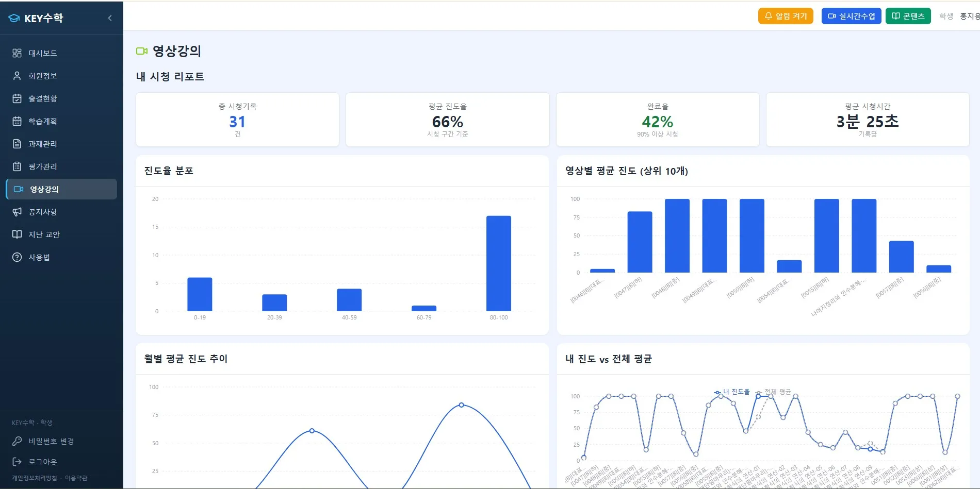Click the 0-19 bar in 진도율 분포 chart
This screenshot has width=980, height=489.
pyautogui.click(x=200, y=294)
